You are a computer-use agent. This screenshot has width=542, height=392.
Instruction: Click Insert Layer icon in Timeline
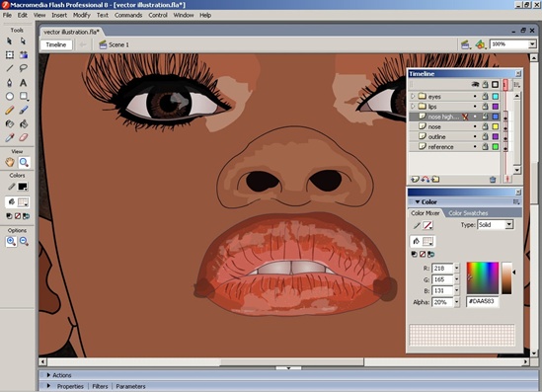(415, 179)
